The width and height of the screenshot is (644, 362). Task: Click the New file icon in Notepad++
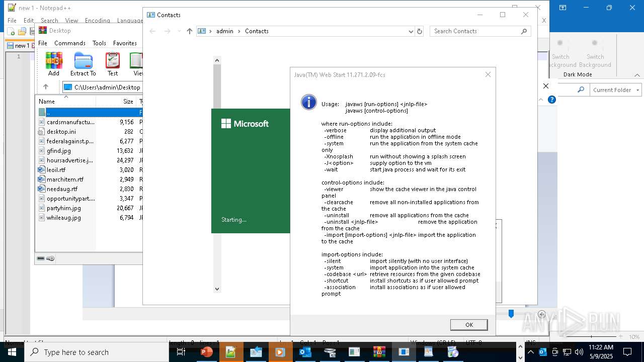11,32
